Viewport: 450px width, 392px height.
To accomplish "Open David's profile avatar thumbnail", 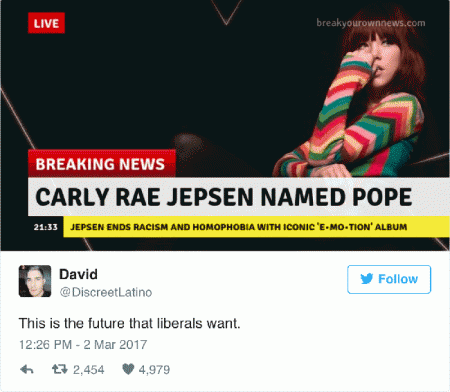I will [x=35, y=281].
